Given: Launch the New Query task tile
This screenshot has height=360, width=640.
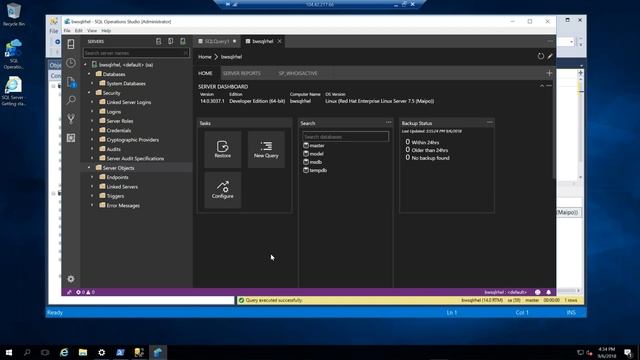Looking at the screenshot, I should click(x=266, y=149).
